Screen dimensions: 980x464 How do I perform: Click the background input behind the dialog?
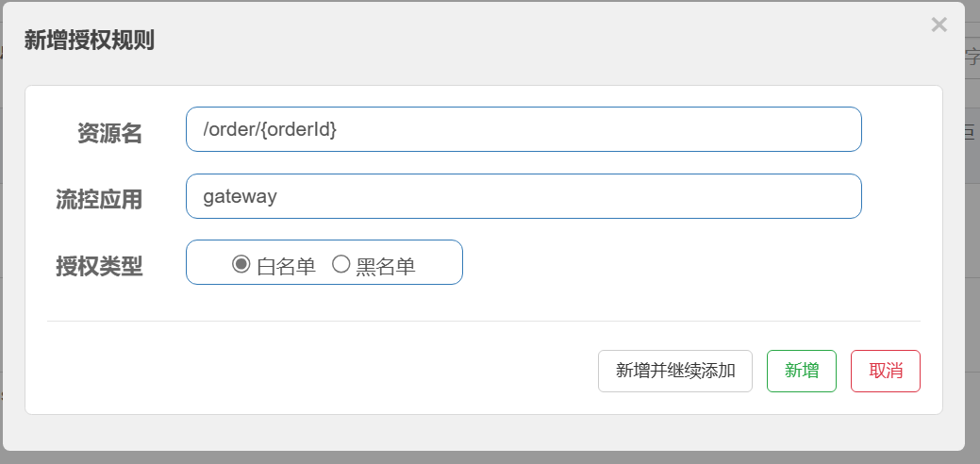(x=972, y=58)
